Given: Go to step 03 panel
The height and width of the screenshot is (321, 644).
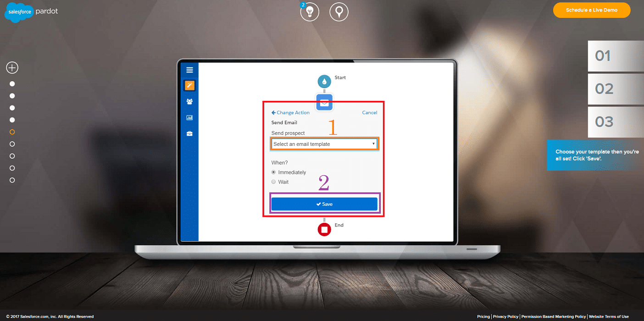Looking at the screenshot, I should coord(616,122).
